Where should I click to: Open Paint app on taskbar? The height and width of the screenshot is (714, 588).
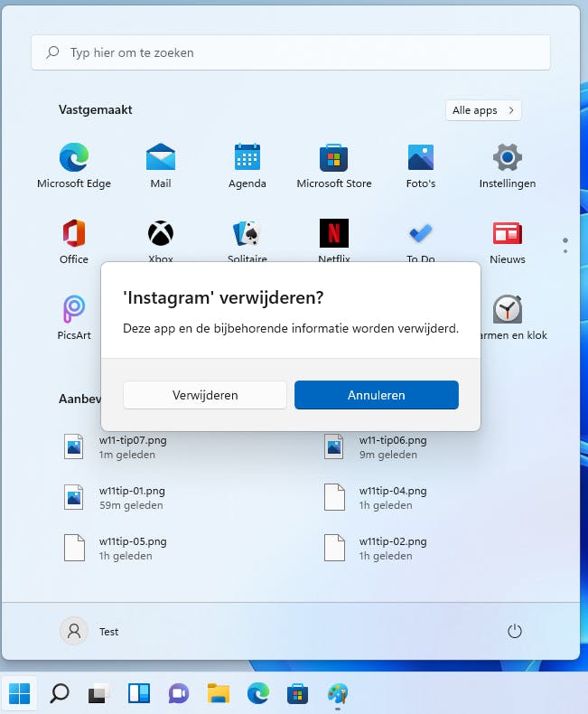[x=338, y=693]
